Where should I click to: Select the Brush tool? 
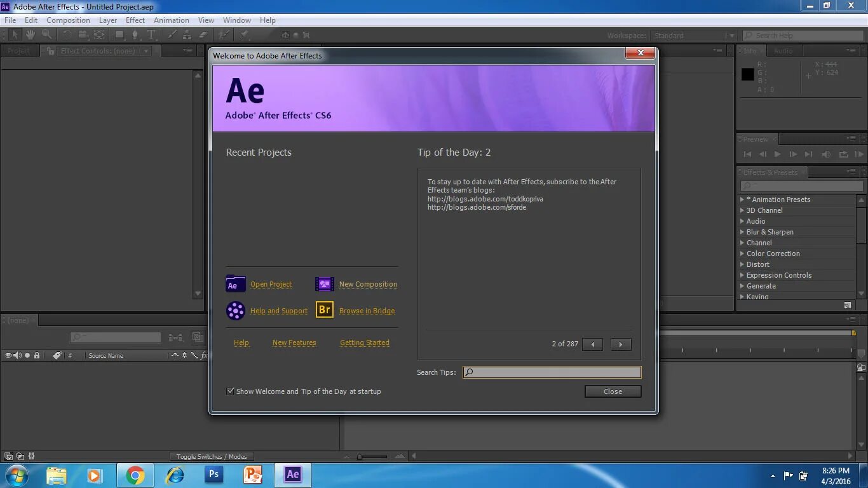pos(172,35)
